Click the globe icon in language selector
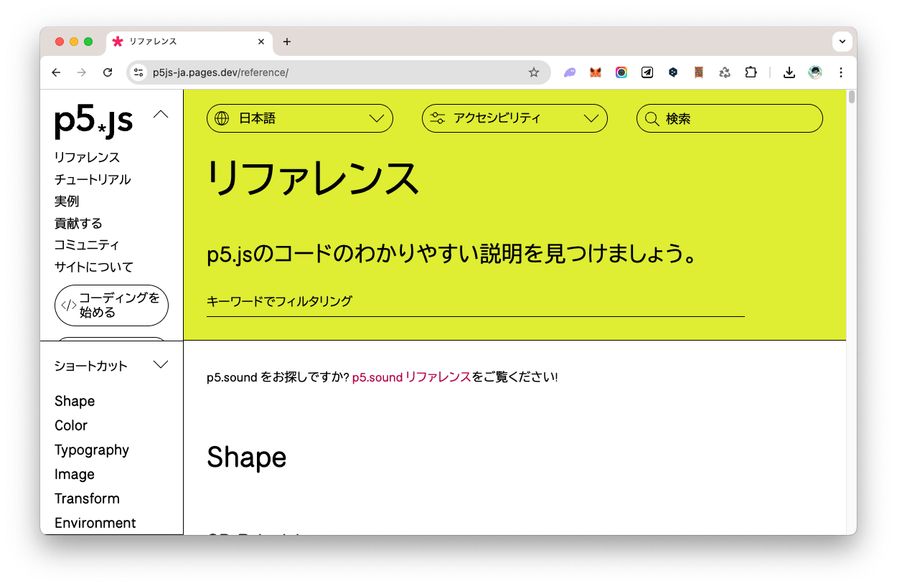The height and width of the screenshot is (588, 897). click(222, 119)
